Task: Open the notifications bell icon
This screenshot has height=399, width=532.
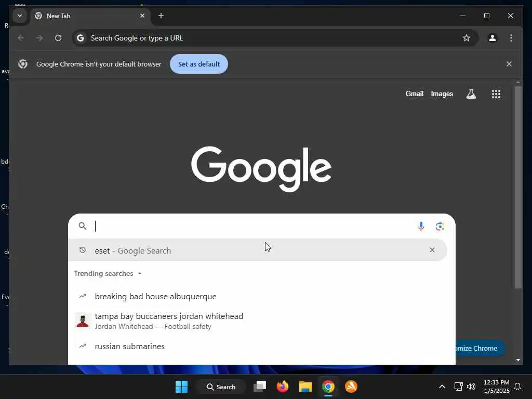Action: pos(518,387)
